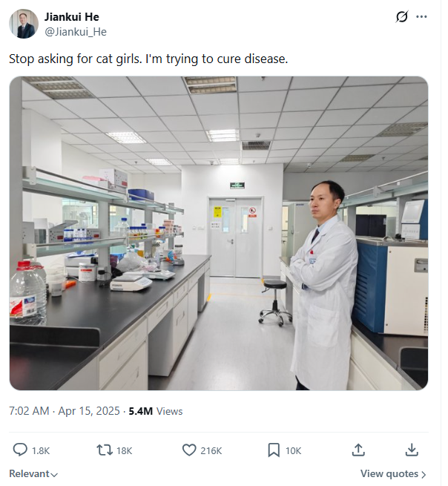Open the @Jiankui_He handle link
Viewport: 448px width, 486px height.
pos(76,31)
